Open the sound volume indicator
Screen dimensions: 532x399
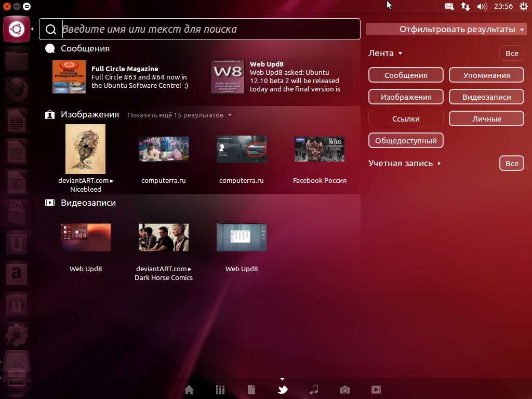pyautogui.click(x=482, y=6)
